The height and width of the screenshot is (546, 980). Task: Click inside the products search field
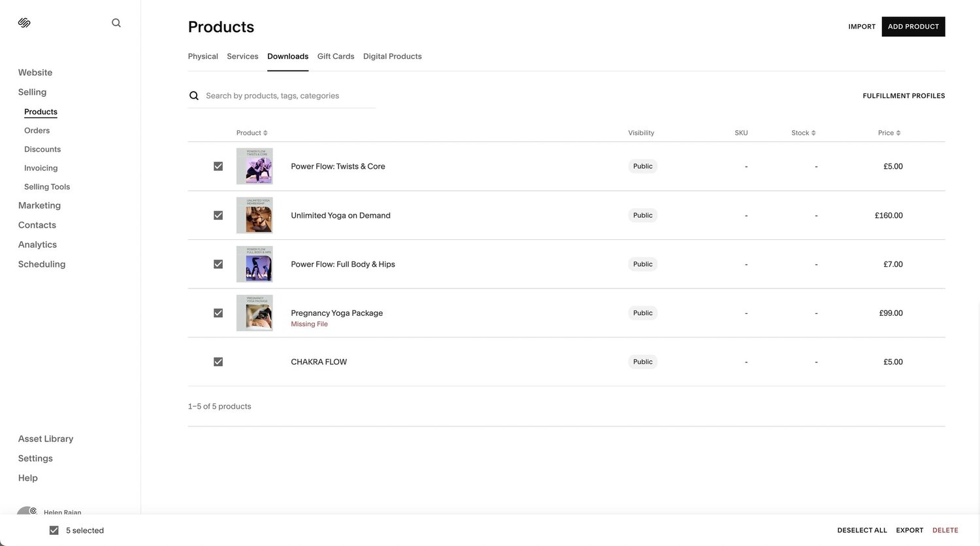(x=281, y=95)
